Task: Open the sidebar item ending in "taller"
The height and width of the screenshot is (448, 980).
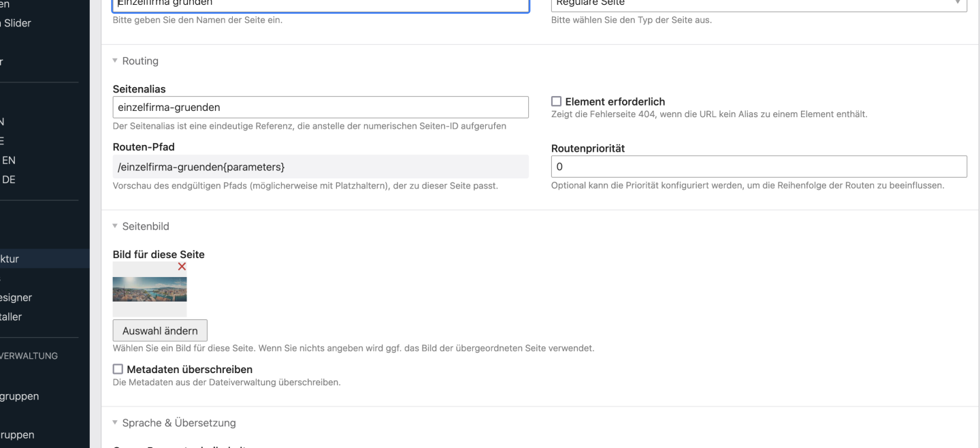Action: (12, 317)
